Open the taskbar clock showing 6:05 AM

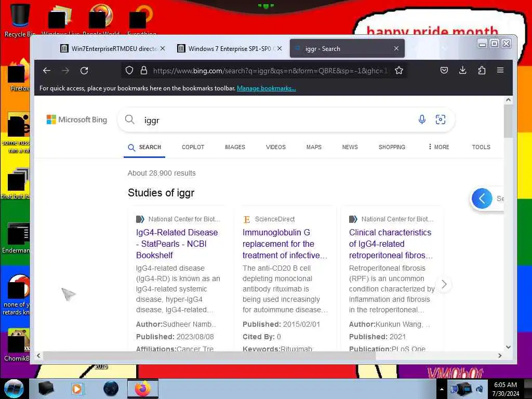coord(506,389)
